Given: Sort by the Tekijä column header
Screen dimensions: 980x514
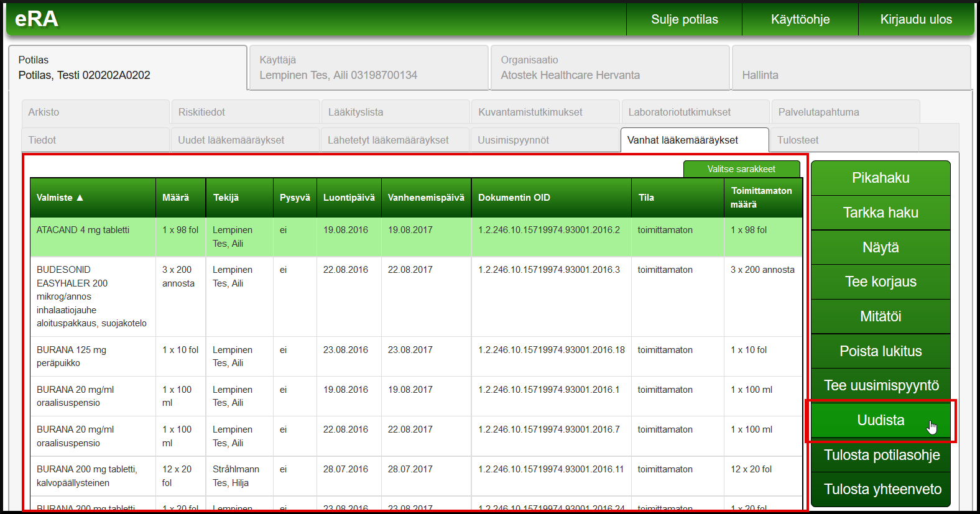Looking at the screenshot, I should (x=239, y=198).
